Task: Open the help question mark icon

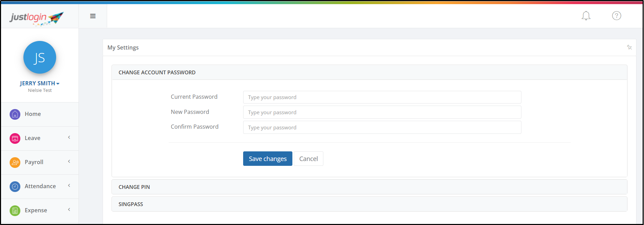Action: point(616,16)
